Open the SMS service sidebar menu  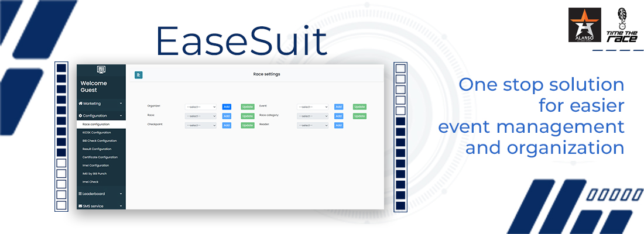(x=101, y=206)
